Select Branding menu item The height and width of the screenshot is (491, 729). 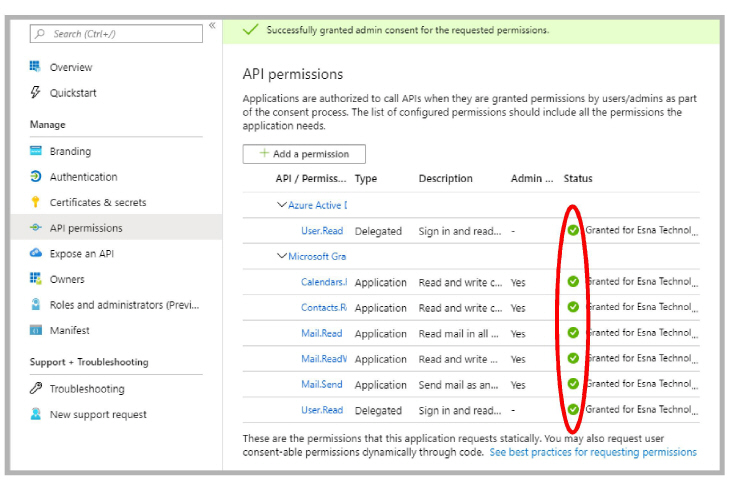point(70,151)
